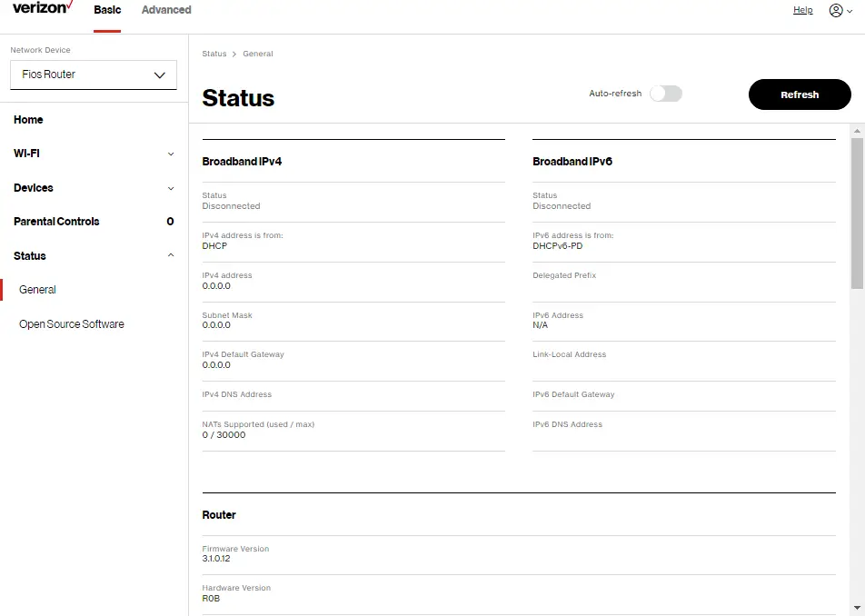Click the Status breadcrumb link
Image resolution: width=865 pixels, height=616 pixels.
pos(214,54)
